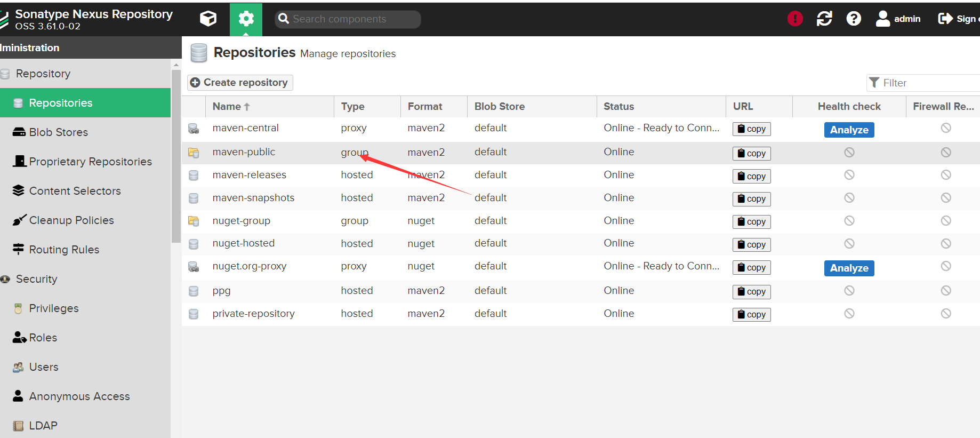This screenshot has height=438, width=980.
Task: Copy URL for nuget-hosted
Action: (751, 245)
